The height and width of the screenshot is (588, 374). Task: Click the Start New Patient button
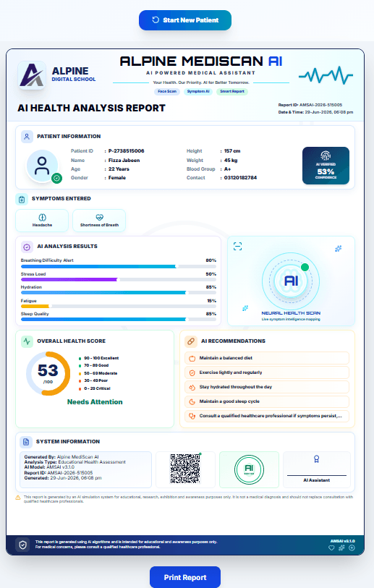click(185, 20)
